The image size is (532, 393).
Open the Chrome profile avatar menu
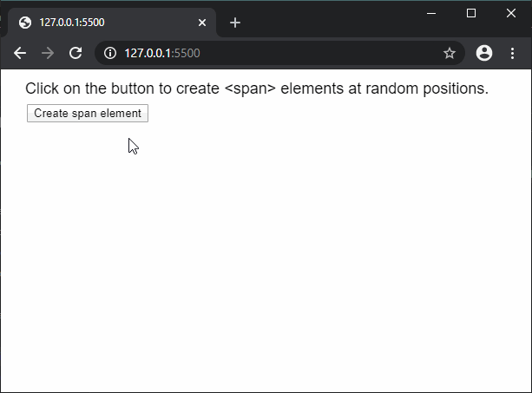pyautogui.click(x=484, y=53)
